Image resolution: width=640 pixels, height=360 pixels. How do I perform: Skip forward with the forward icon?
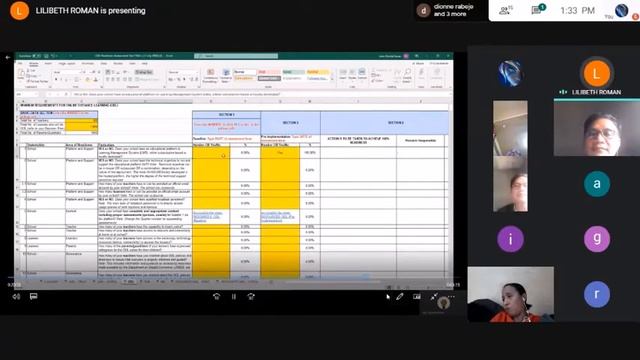251,296
